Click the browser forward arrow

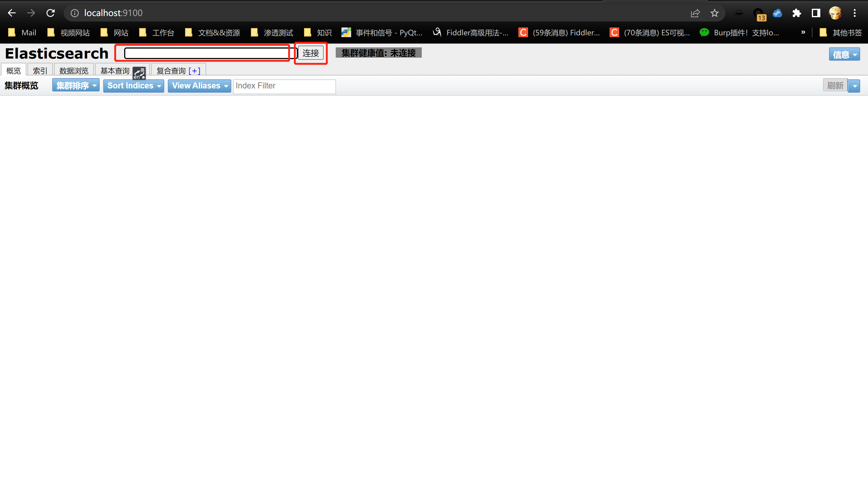pos(31,13)
